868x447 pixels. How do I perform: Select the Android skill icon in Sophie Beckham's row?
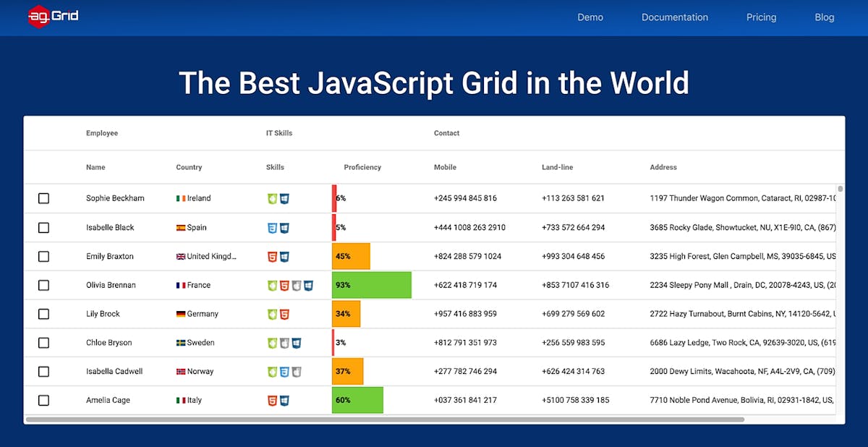[x=271, y=198]
